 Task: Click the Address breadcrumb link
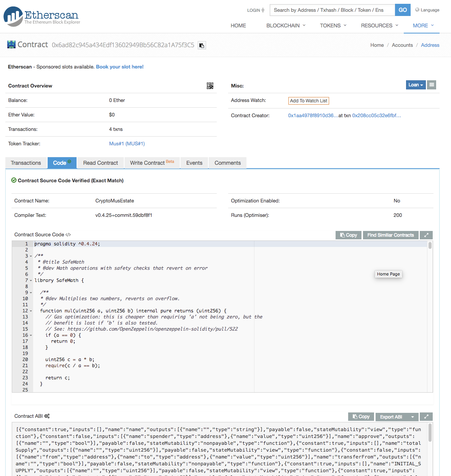click(430, 45)
